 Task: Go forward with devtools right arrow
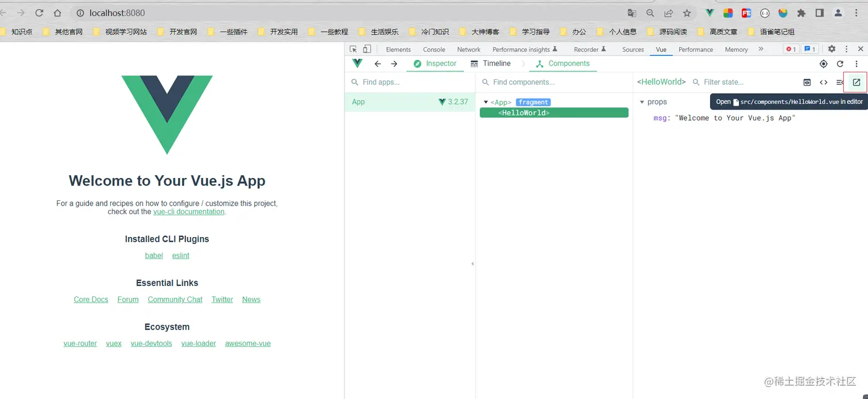(394, 64)
